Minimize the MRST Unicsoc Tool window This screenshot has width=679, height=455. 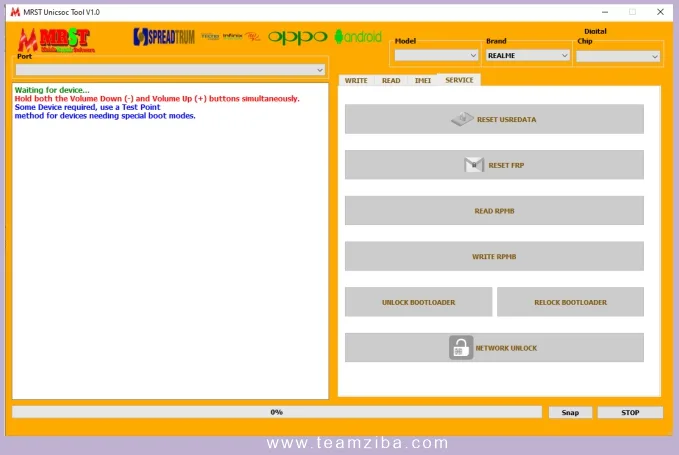tap(605, 12)
